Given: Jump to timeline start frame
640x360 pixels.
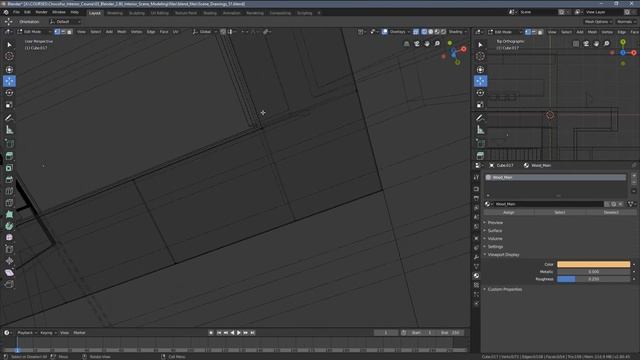Looking at the screenshot, I should pos(219,333).
